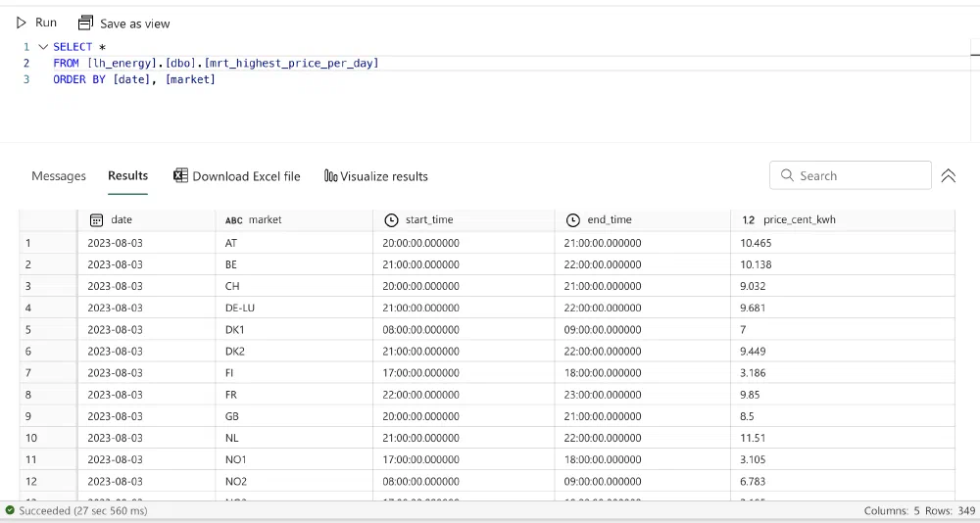
Task: Click the Run play icon
Action: 22,23
